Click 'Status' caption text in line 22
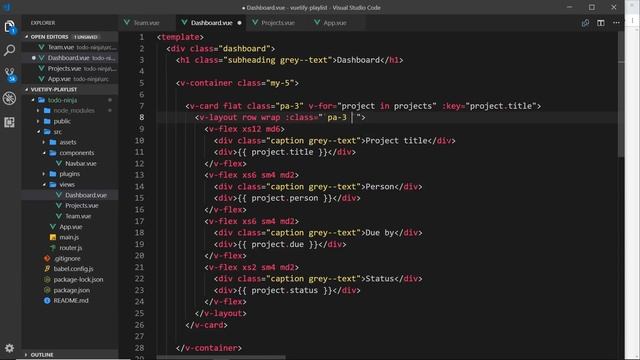This screenshot has height=360, width=640. point(380,279)
